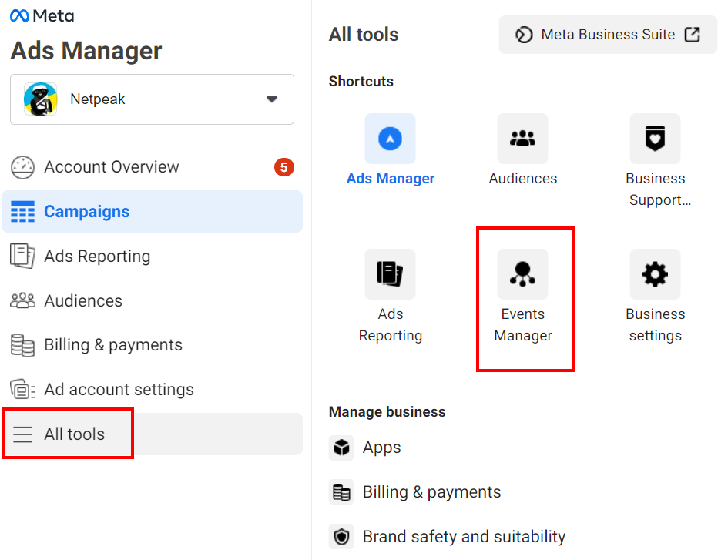
Task: Click the Ads Manager page title
Action: point(86,51)
